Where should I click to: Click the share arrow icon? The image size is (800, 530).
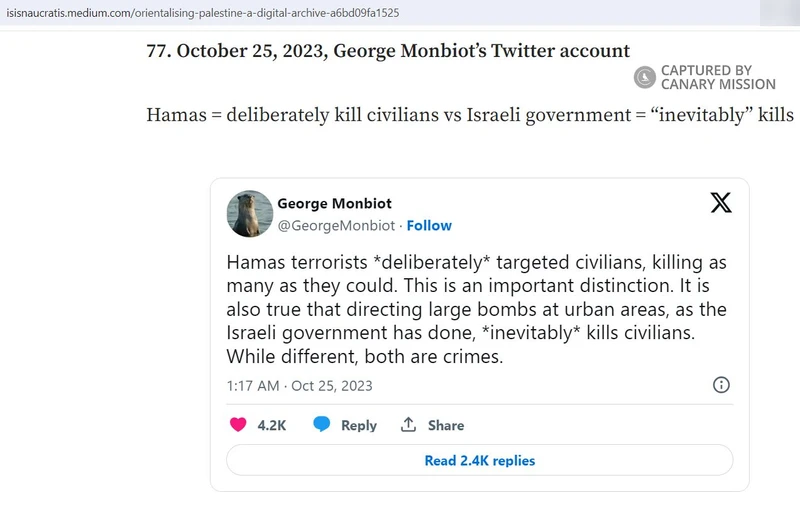(x=408, y=424)
